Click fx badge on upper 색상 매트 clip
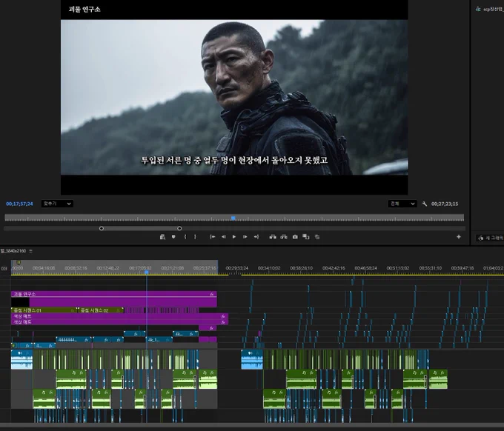The height and width of the screenshot is (431, 504). tap(223, 316)
